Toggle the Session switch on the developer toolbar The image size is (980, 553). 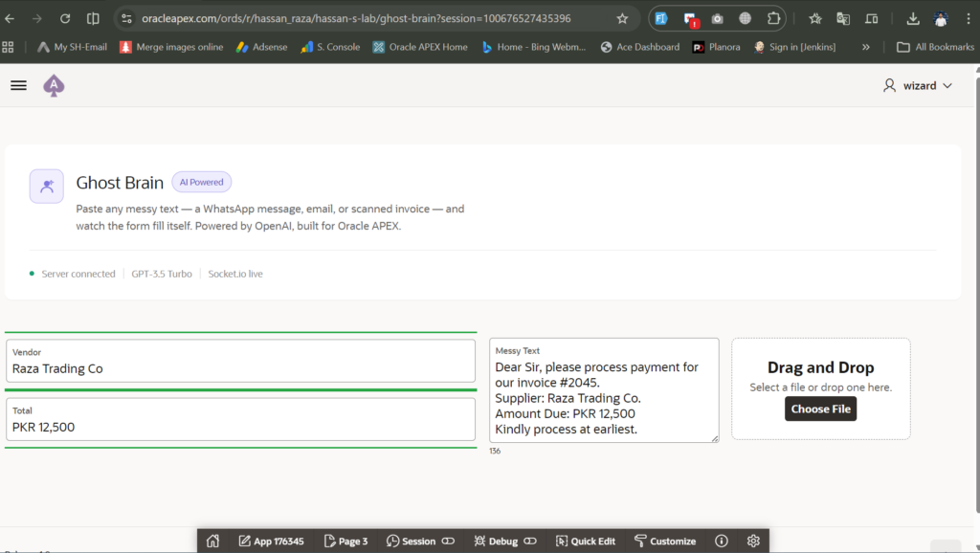pos(446,541)
